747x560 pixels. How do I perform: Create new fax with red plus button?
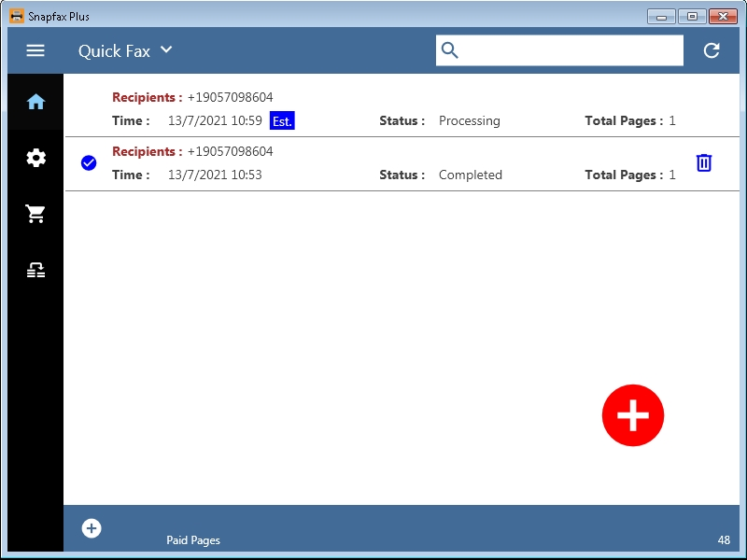coord(632,415)
